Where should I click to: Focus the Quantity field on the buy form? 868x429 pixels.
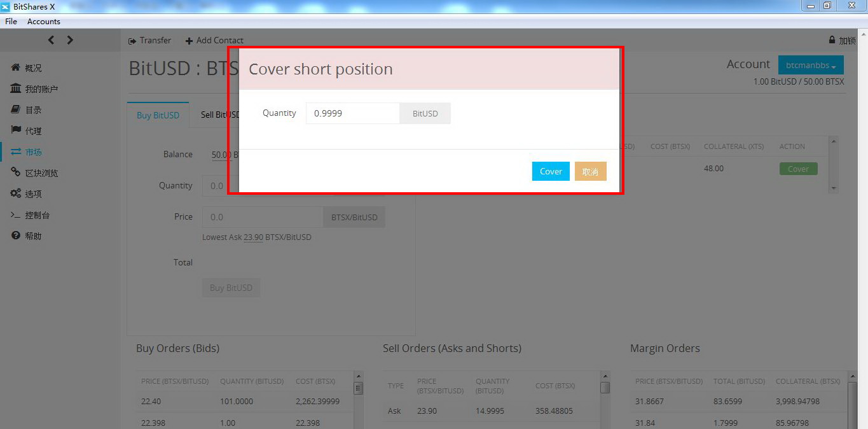pos(220,186)
